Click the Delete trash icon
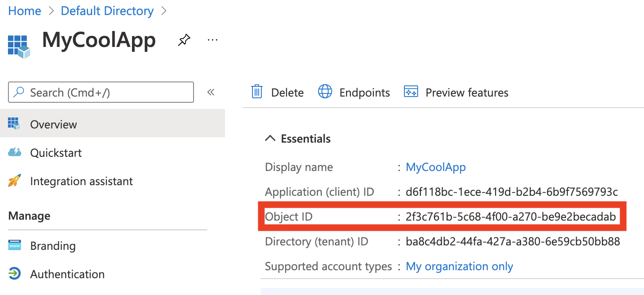 click(x=257, y=92)
